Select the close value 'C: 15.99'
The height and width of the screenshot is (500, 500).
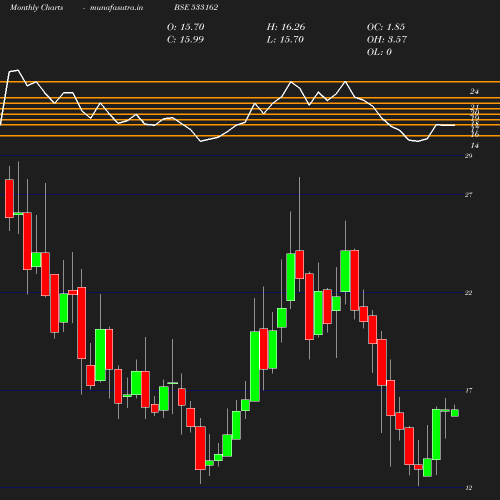(185, 40)
